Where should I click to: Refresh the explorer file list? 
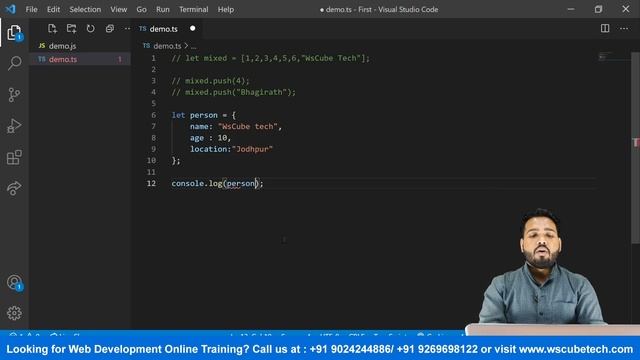pos(90,29)
